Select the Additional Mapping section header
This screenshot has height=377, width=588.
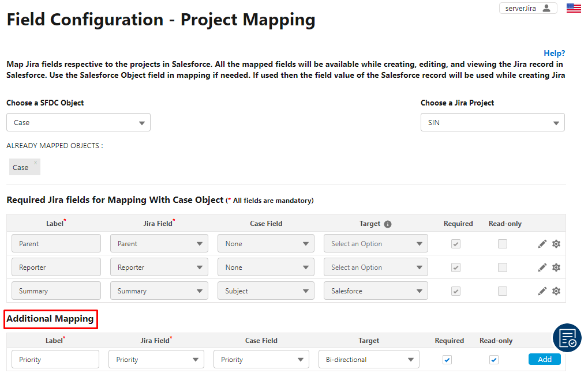(x=50, y=319)
